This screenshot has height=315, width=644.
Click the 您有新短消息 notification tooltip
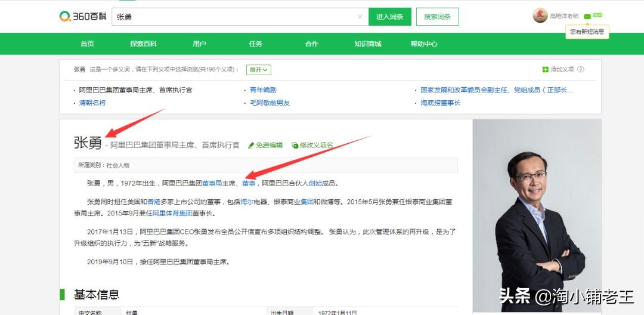pos(587,32)
